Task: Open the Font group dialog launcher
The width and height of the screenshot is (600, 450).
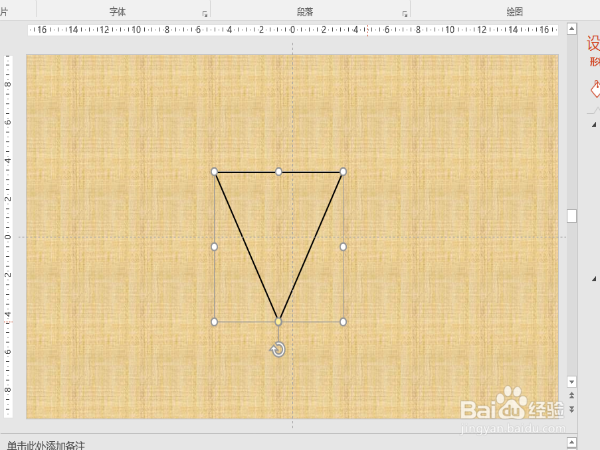Action: [x=205, y=14]
